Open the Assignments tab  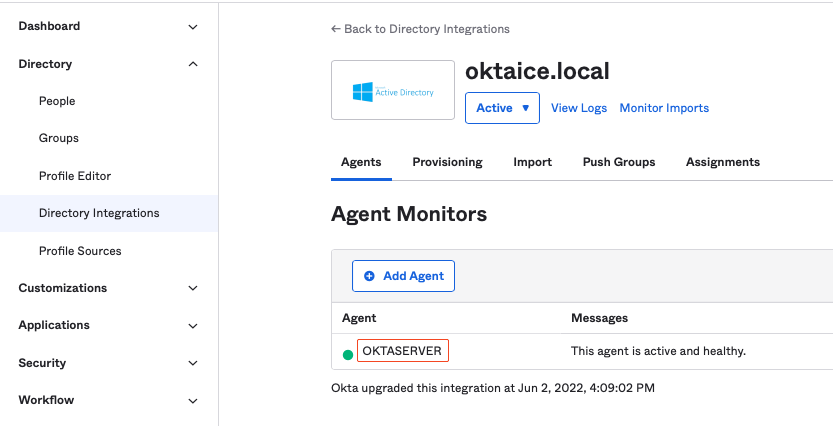pos(722,162)
